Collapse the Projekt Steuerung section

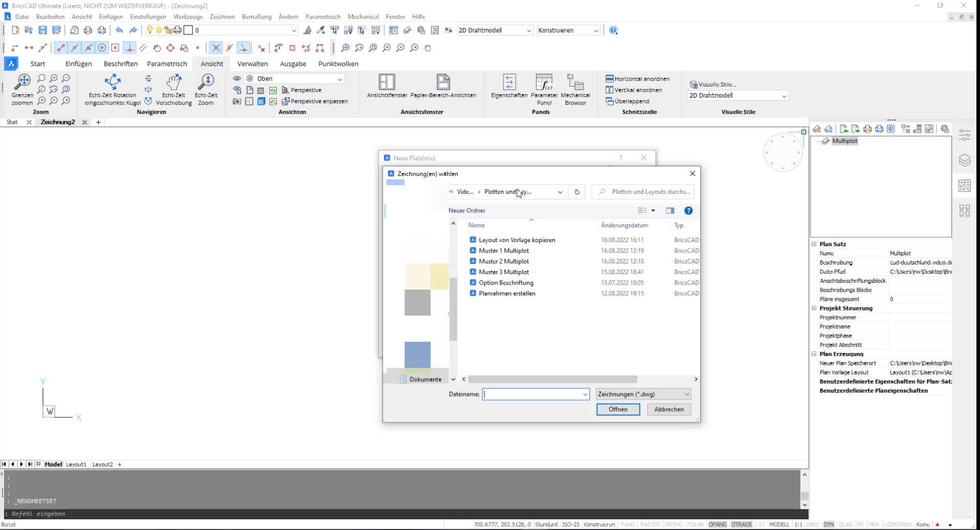click(814, 308)
